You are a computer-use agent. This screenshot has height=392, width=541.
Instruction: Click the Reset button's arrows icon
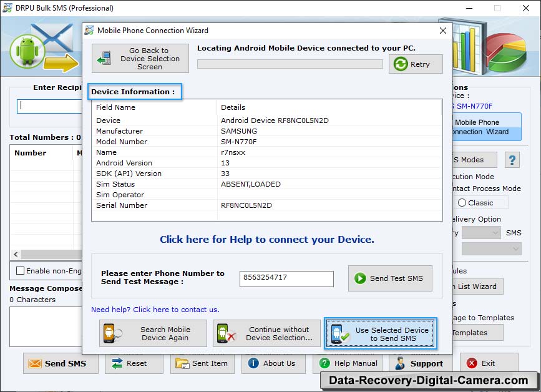[x=117, y=363]
